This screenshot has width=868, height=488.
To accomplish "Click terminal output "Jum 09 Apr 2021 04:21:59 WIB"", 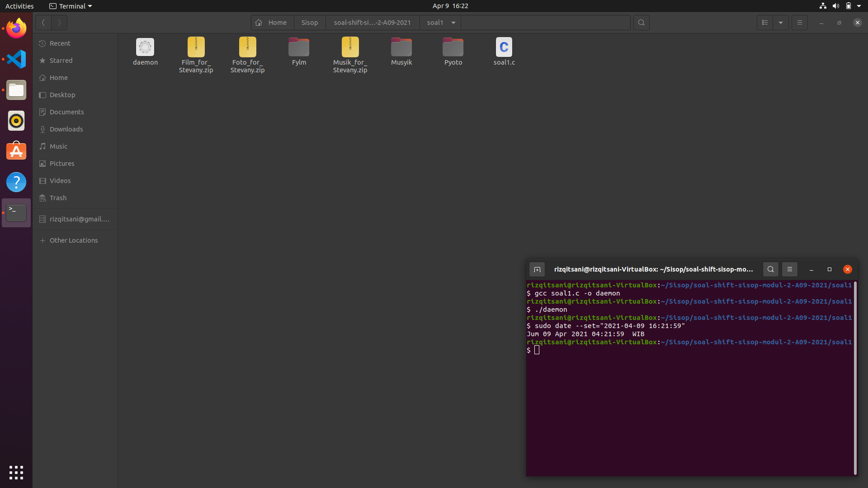I will pos(585,334).
